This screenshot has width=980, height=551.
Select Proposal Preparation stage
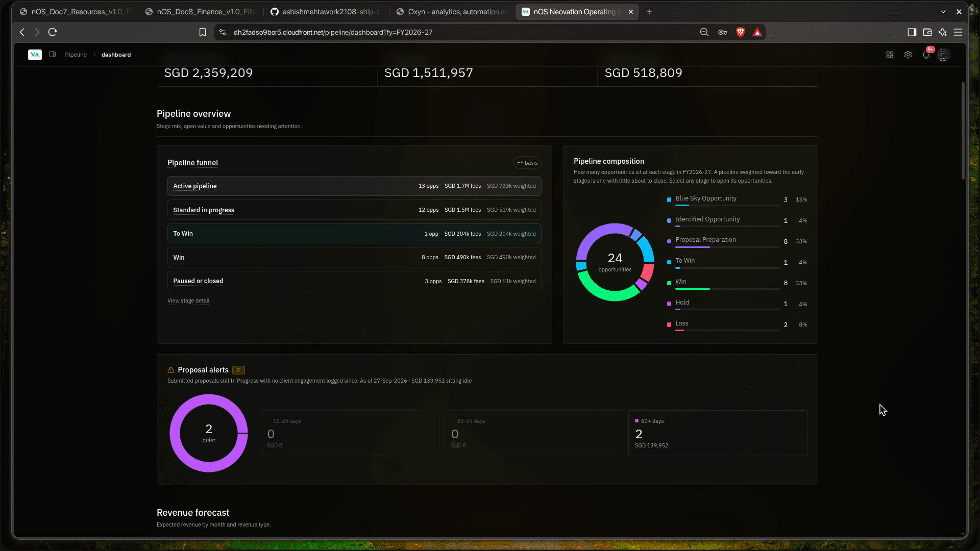[737, 241]
